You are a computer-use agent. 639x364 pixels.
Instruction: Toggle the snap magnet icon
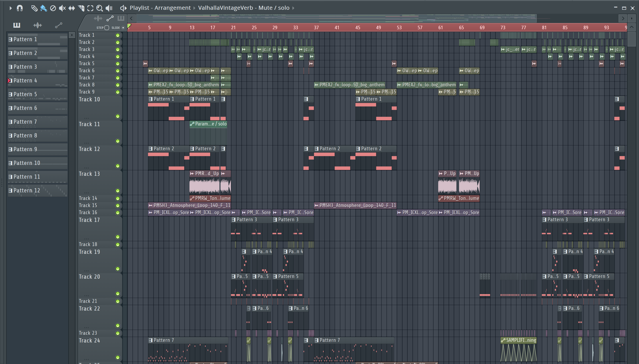(x=20, y=8)
